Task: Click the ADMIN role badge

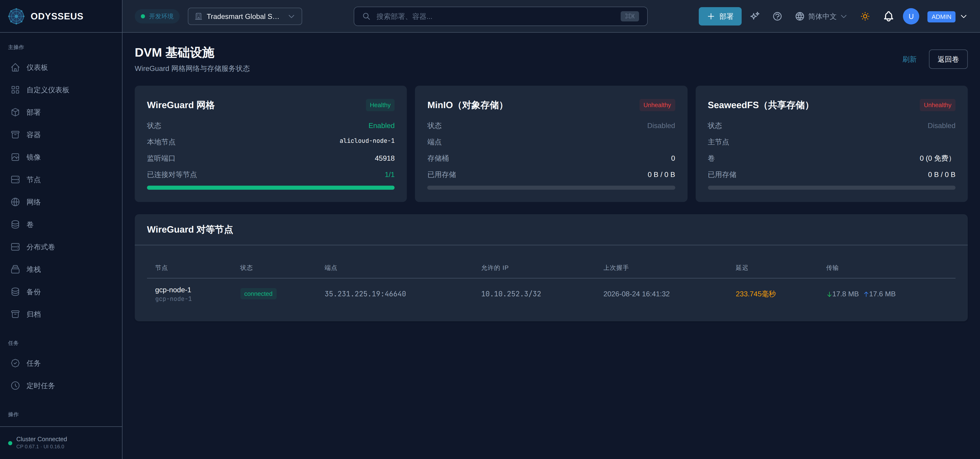Action: pyautogui.click(x=941, y=17)
